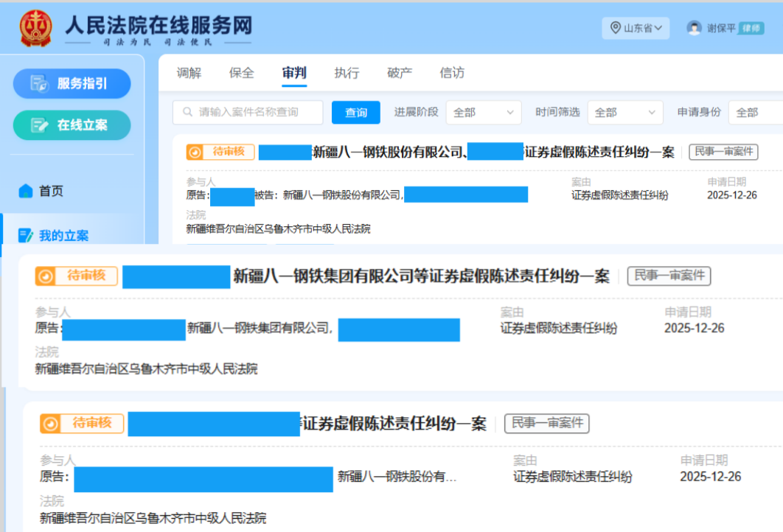
Task: Switch to the 调解 tab
Action: pyautogui.click(x=189, y=72)
